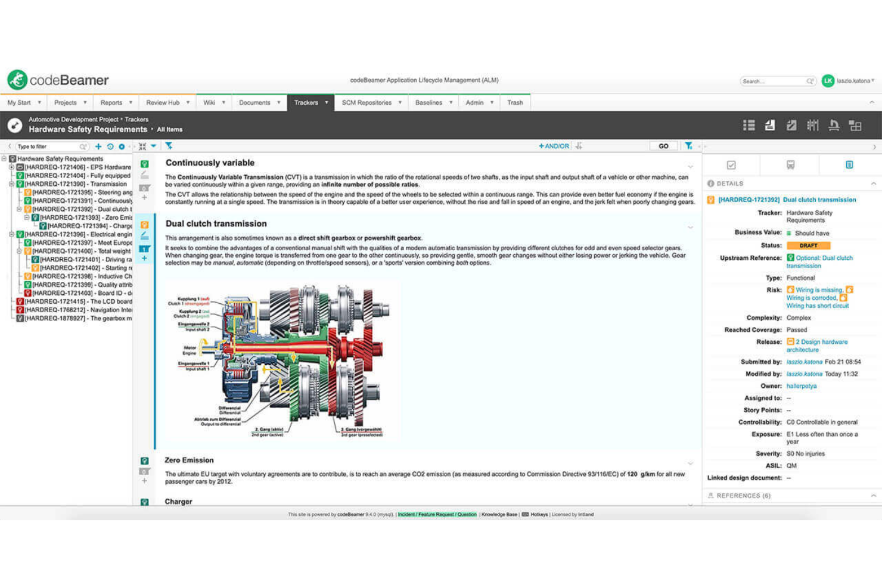Switch to table list view icon

[749, 125]
